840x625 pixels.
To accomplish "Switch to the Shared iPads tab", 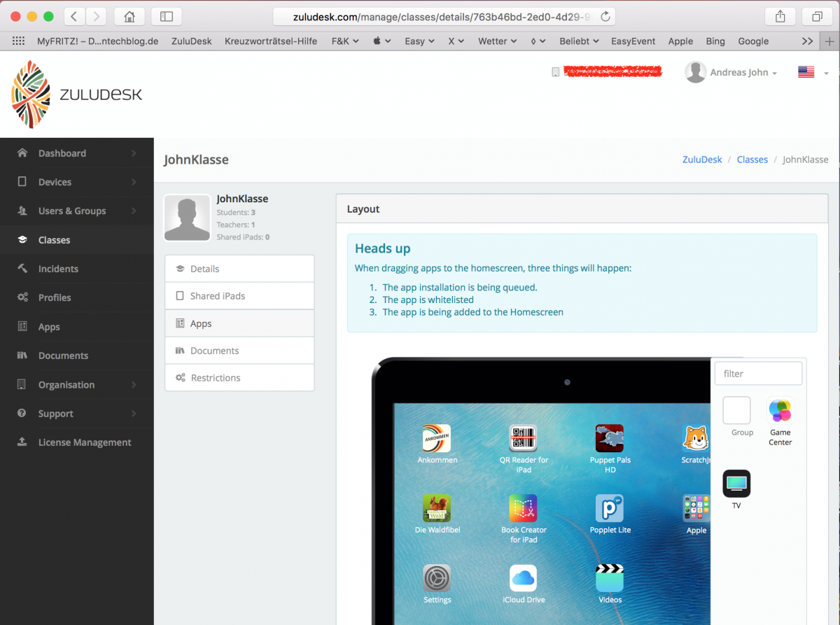I will coord(239,296).
